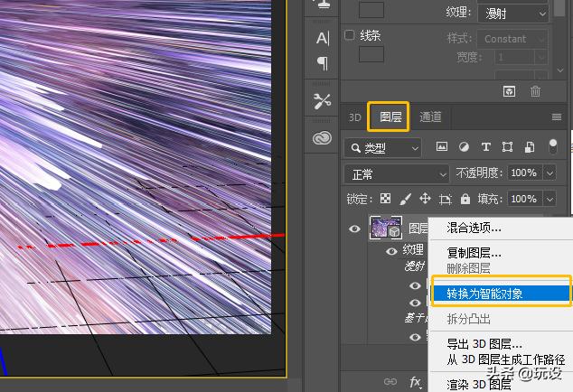Click the render cube icon in Properties

(x=510, y=91)
